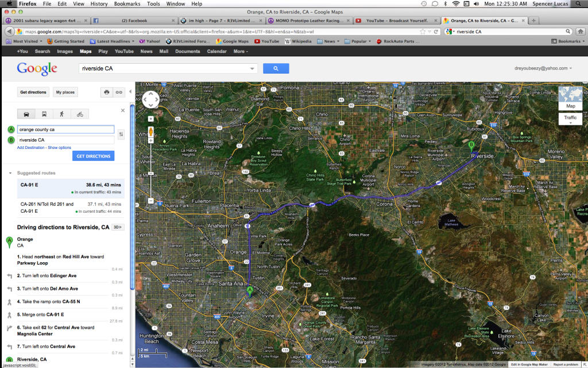Viewport: 588px width, 368px height.
Task: Open the News bookmarks folder dropdown
Action: tap(328, 41)
